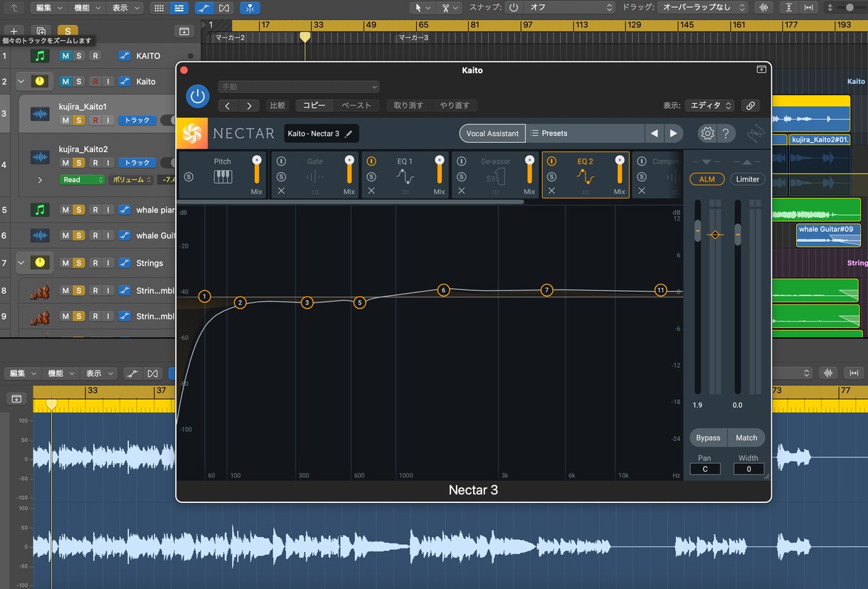Open Nectar settings gear
The image size is (868, 589).
tap(706, 133)
